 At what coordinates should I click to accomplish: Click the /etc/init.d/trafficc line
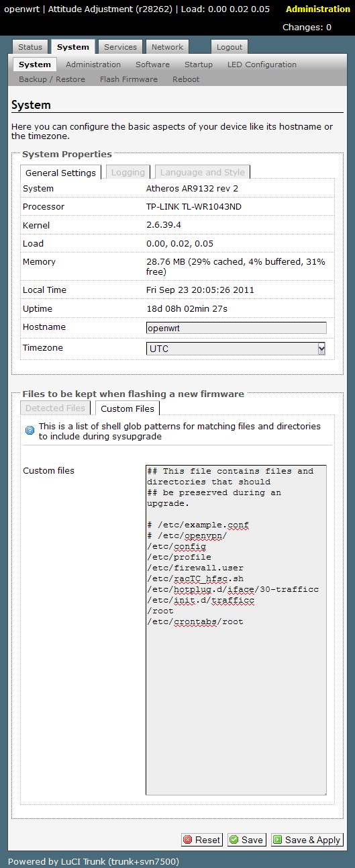pyautogui.click(x=201, y=600)
